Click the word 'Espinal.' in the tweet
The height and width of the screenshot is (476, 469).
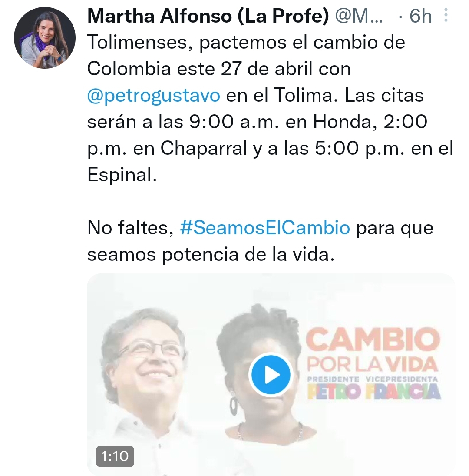point(122,175)
